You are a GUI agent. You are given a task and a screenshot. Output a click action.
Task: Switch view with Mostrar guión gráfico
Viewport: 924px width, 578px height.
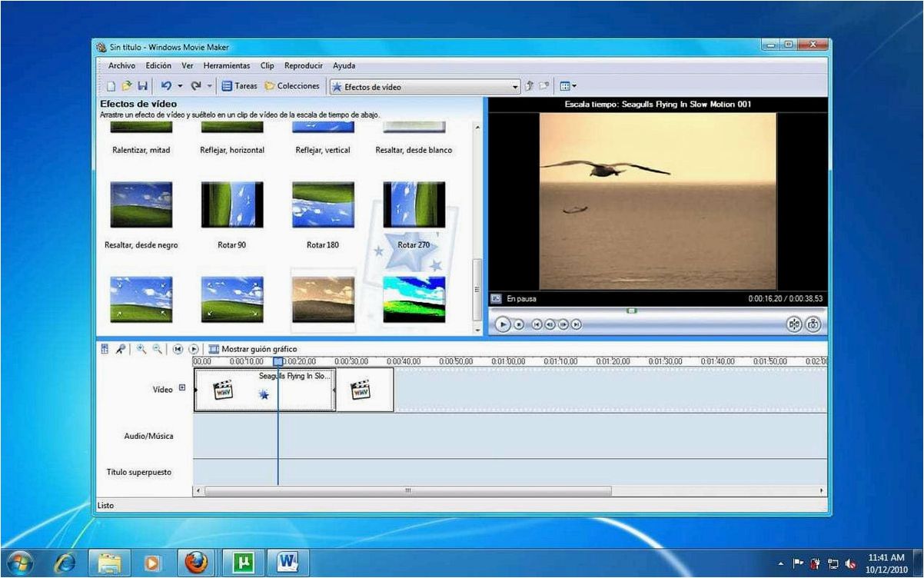[x=252, y=349]
